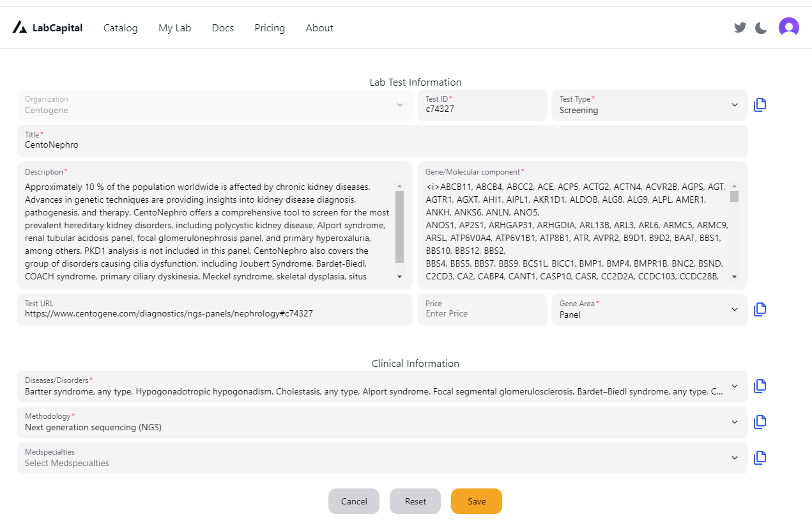Click the Reset button
This screenshot has height=530, width=812.
click(x=415, y=501)
